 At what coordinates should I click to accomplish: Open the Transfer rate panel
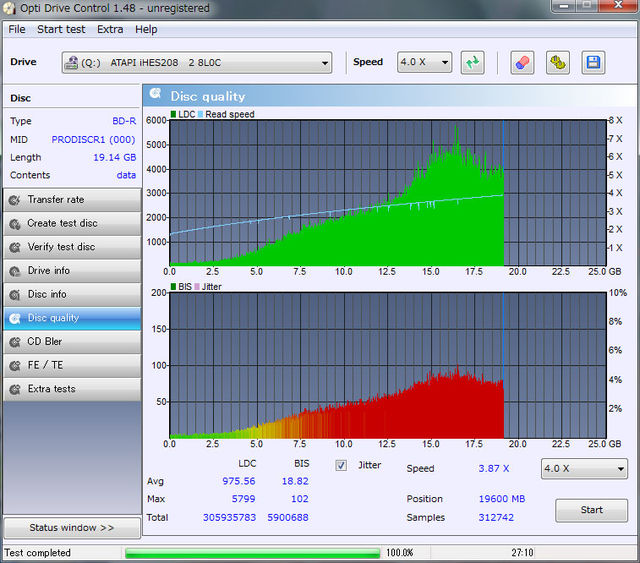(72, 200)
